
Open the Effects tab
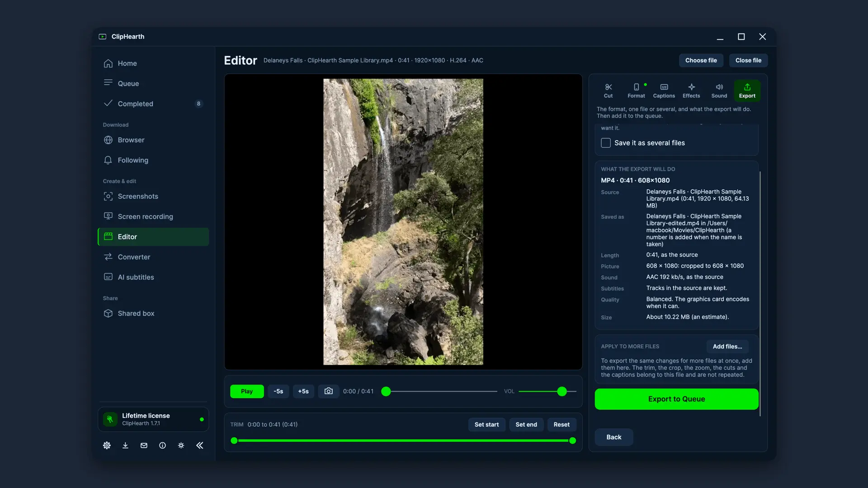(691, 90)
